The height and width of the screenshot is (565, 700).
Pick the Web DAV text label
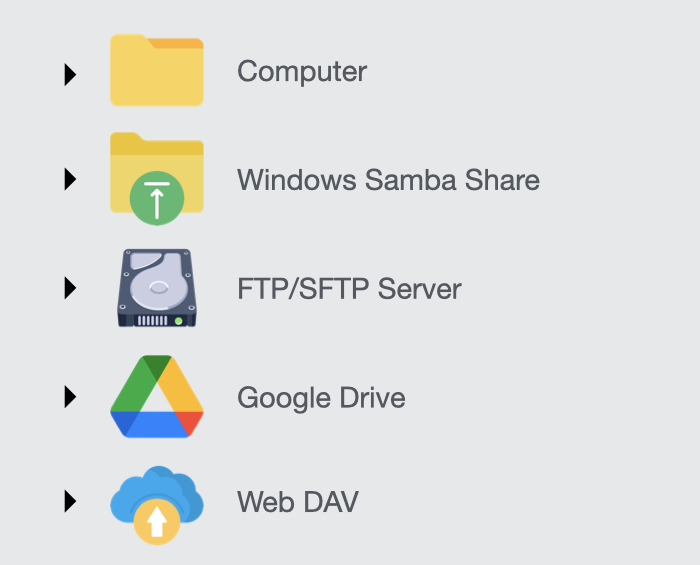tap(297, 501)
